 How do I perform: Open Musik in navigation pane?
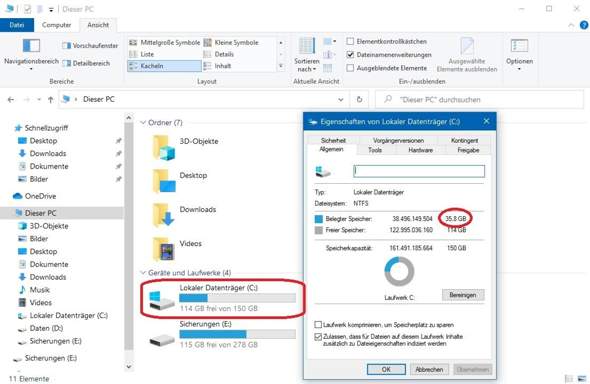point(34,290)
